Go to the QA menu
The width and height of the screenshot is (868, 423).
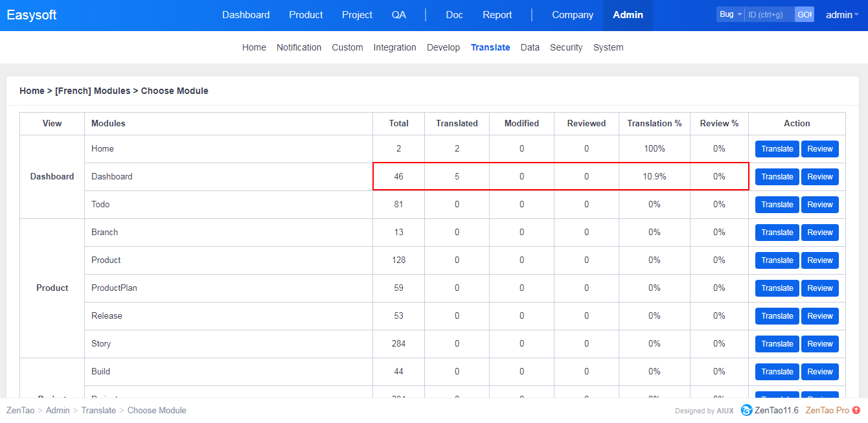(398, 15)
